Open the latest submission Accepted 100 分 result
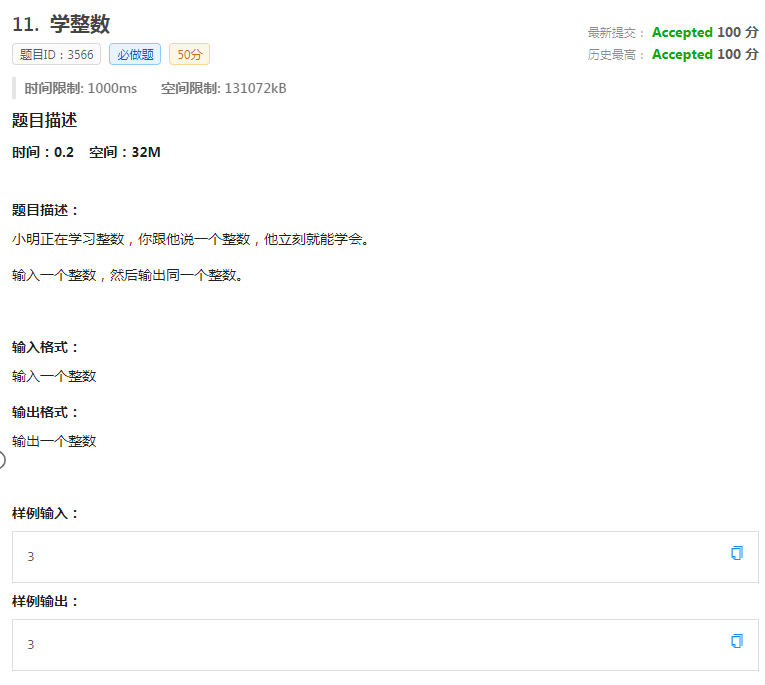765x685 pixels. 705,32
